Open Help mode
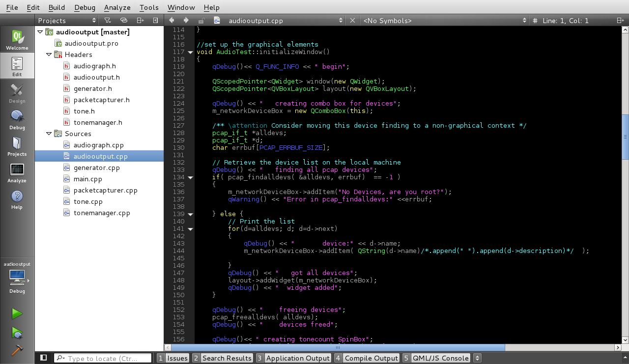 pos(17,198)
